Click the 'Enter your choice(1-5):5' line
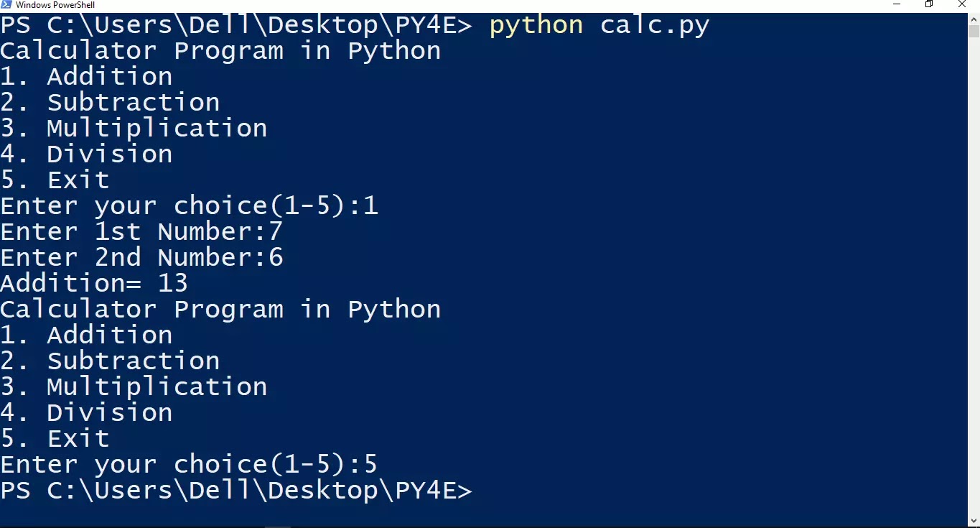Image resolution: width=980 pixels, height=528 pixels. [189, 465]
